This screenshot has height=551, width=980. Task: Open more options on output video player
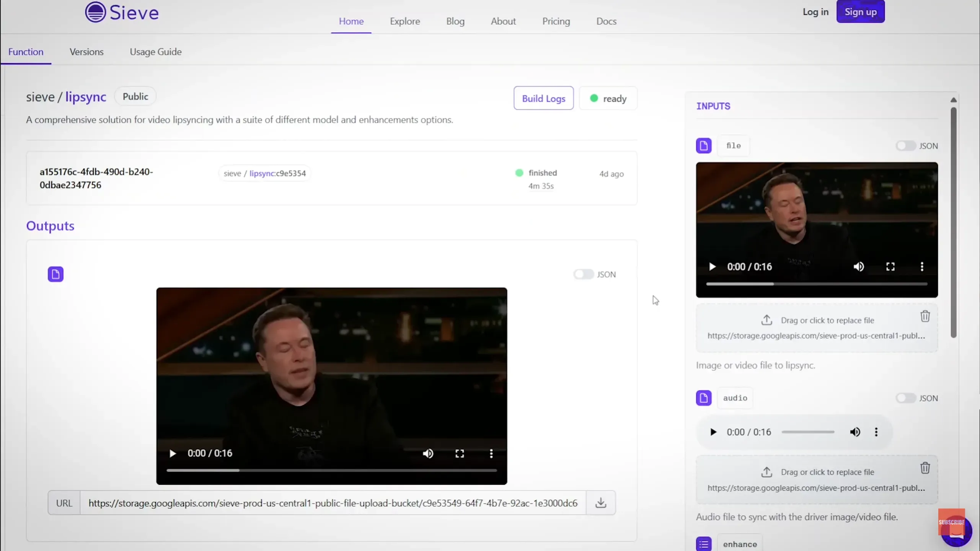coord(491,454)
